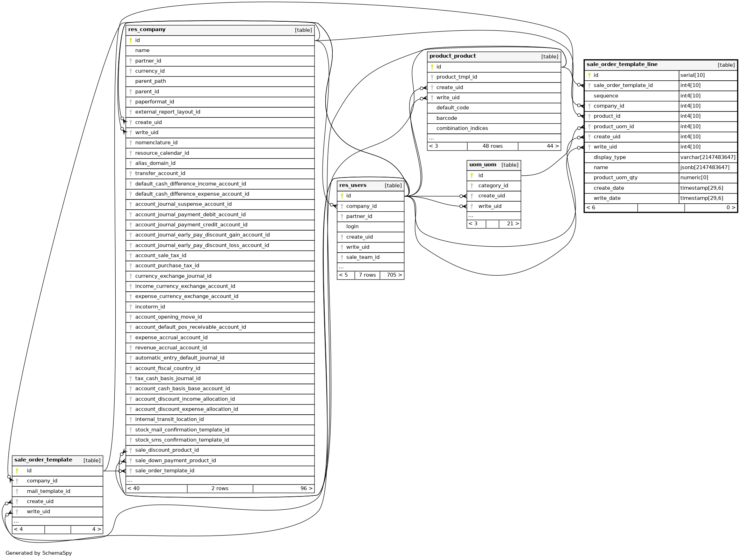Image resolution: width=744 pixels, height=560 pixels.
Task: Click the key icon next to sale_order_template mail_template_id
Action: coord(17,492)
